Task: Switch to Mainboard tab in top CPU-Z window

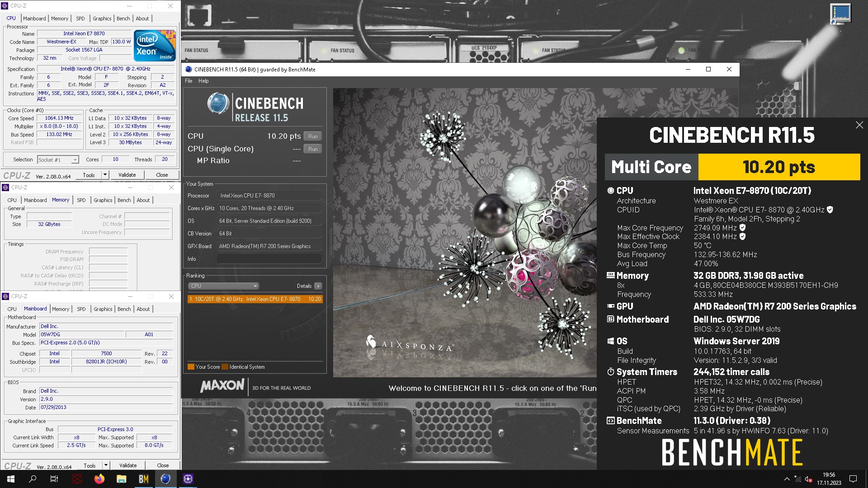Action: 34,19
